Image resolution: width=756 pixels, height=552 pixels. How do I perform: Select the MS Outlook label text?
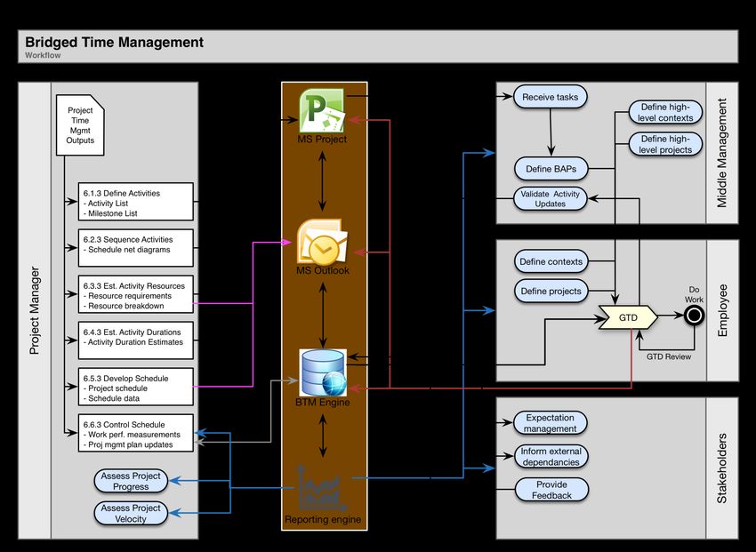(323, 270)
